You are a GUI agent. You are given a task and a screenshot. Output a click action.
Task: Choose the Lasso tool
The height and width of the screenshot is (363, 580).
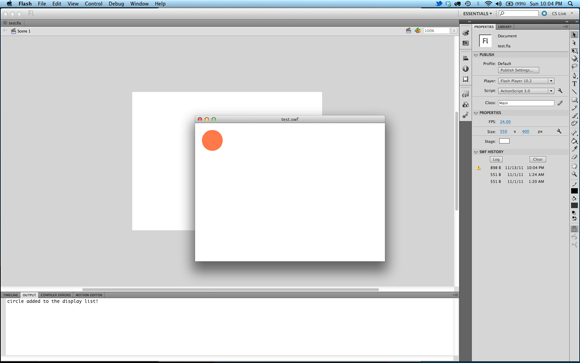(574, 67)
